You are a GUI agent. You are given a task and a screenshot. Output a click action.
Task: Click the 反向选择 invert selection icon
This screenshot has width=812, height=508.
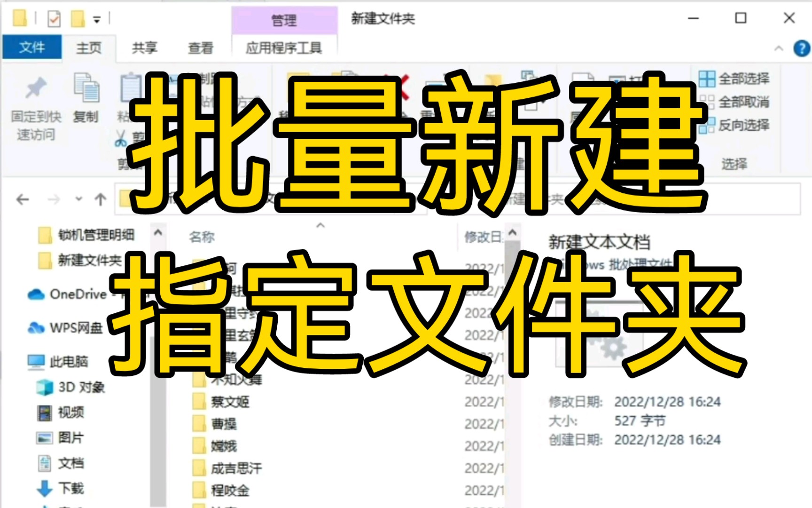707,126
